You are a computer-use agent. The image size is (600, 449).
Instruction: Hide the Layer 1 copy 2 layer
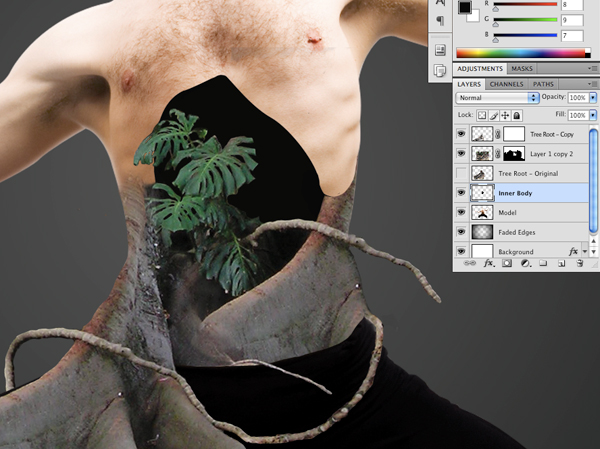coord(461,153)
